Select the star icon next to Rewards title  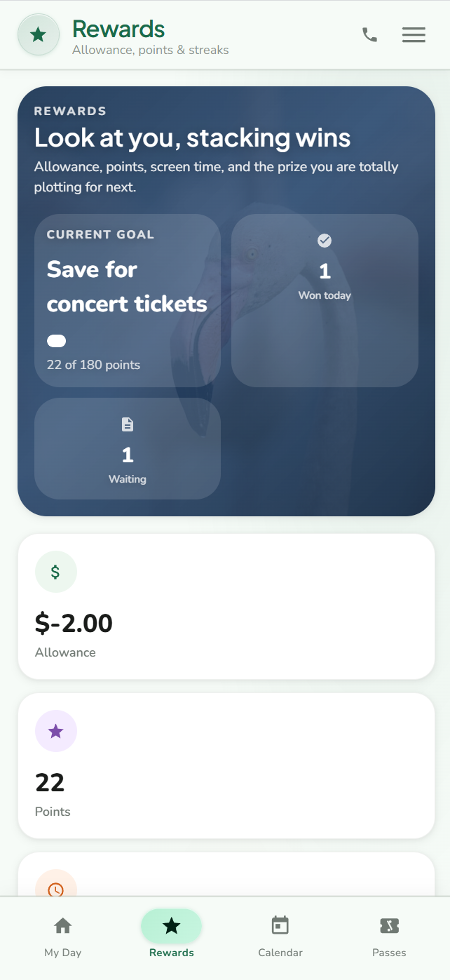click(x=39, y=34)
